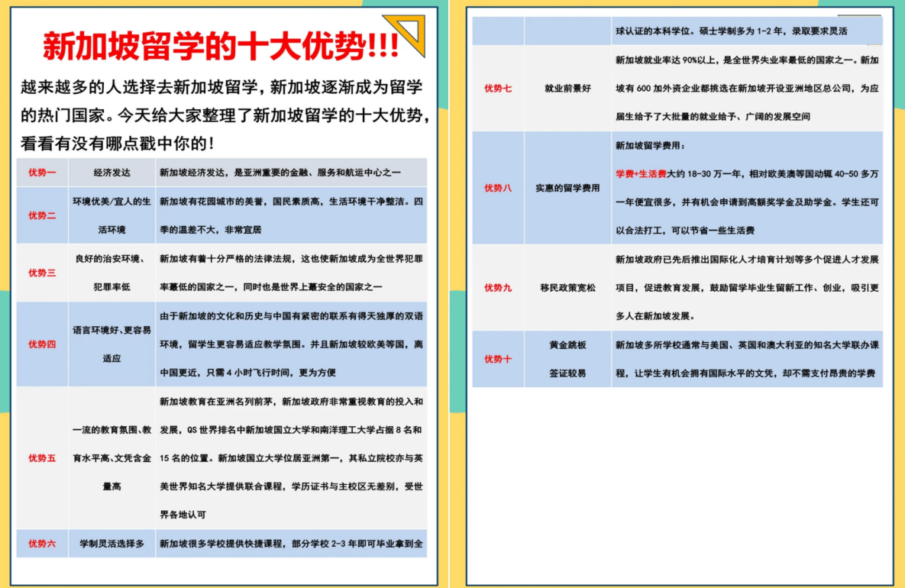
Task: Click the yellow triangle ruler icon
Action: tap(407, 36)
